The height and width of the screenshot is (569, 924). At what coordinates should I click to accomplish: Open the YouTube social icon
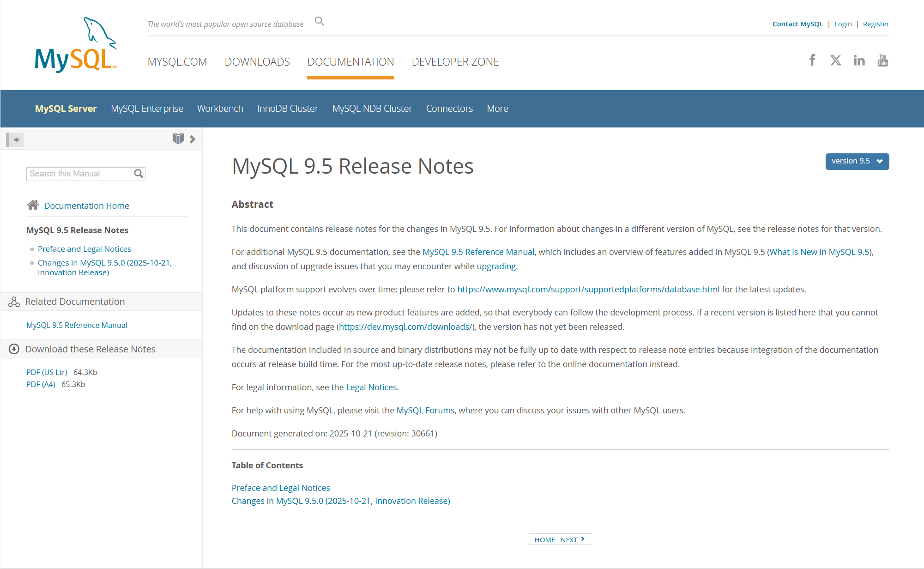882,60
